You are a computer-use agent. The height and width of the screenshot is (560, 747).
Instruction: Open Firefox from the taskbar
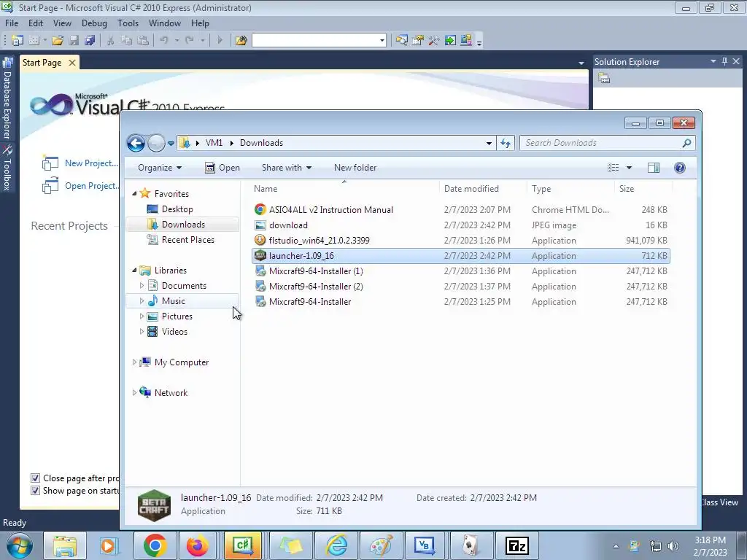[197, 545]
